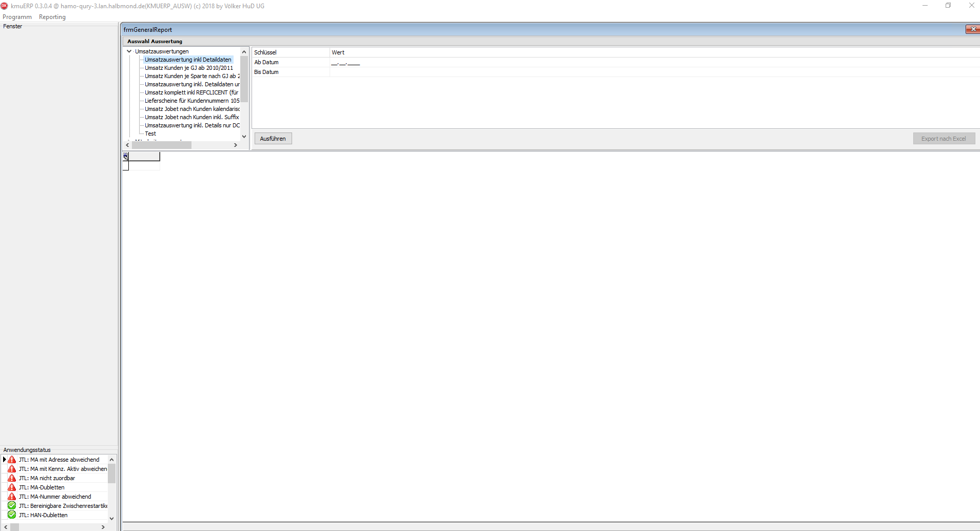980x531 pixels.
Task: Click green check for Bereinigbare Zwischenrestartikel
Action: click(x=12, y=506)
